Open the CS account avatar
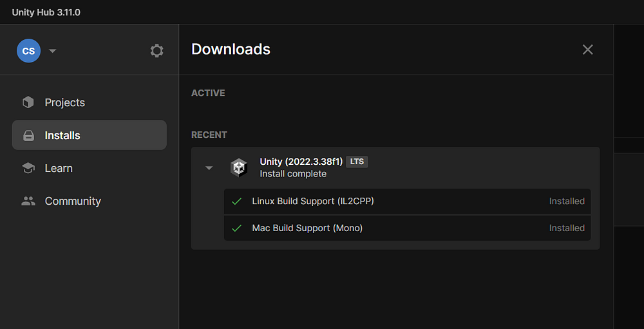 coord(28,51)
